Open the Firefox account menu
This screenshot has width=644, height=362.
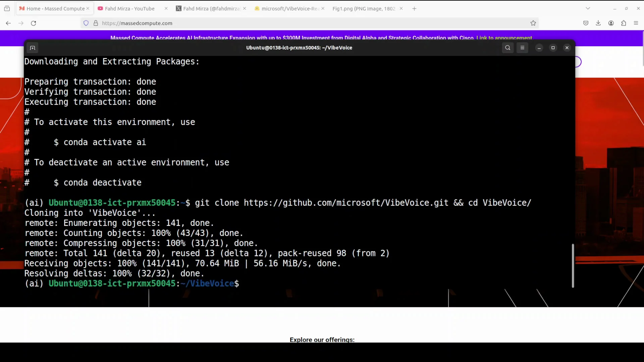pyautogui.click(x=611, y=23)
